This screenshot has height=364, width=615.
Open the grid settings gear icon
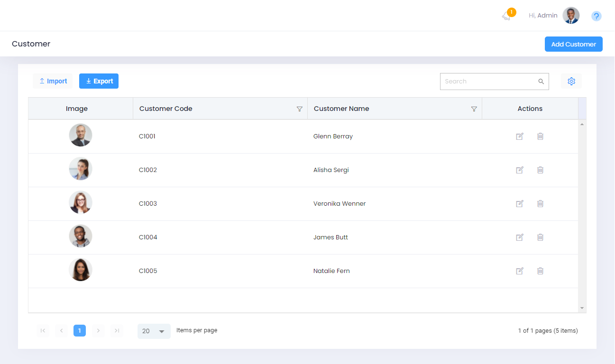click(x=571, y=82)
